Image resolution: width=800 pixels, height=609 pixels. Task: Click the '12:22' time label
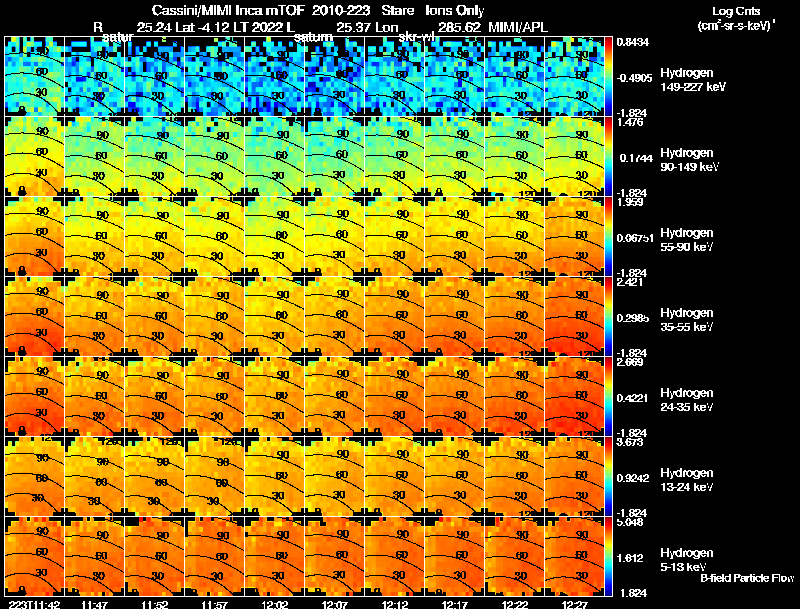[x=514, y=604]
